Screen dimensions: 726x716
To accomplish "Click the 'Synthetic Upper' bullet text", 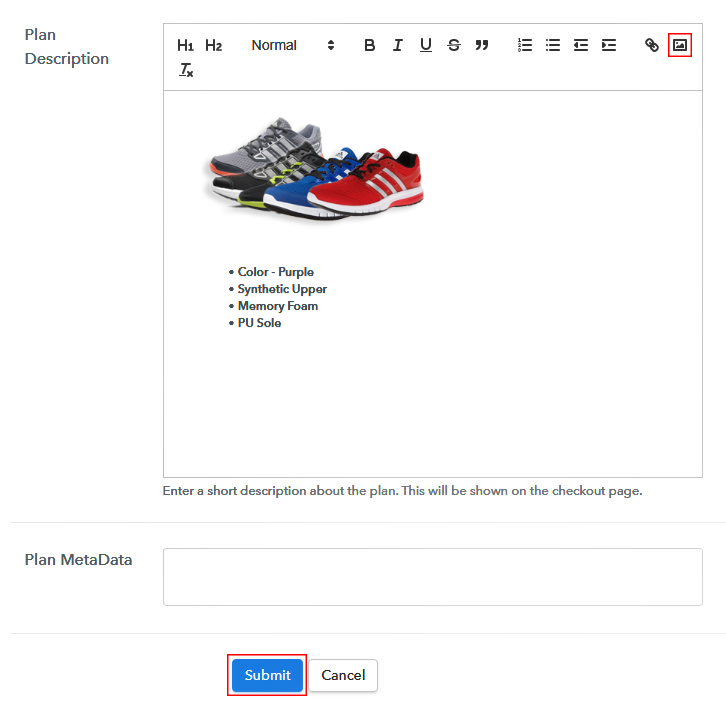I will (x=282, y=289).
